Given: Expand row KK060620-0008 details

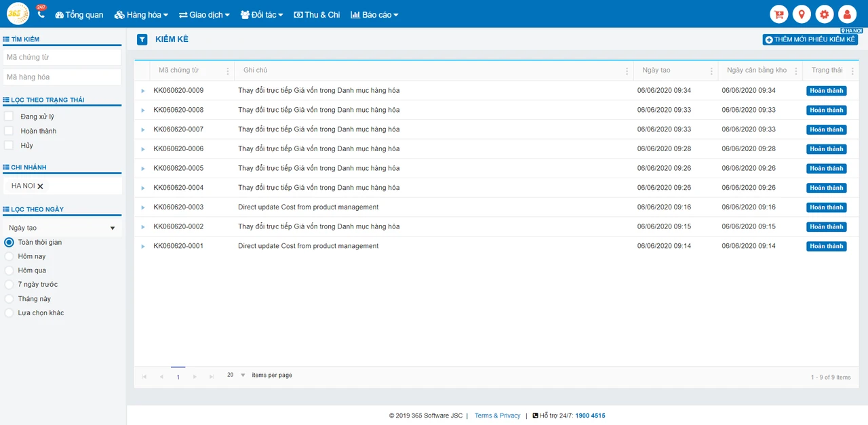Looking at the screenshot, I should pyautogui.click(x=143, y=110).
